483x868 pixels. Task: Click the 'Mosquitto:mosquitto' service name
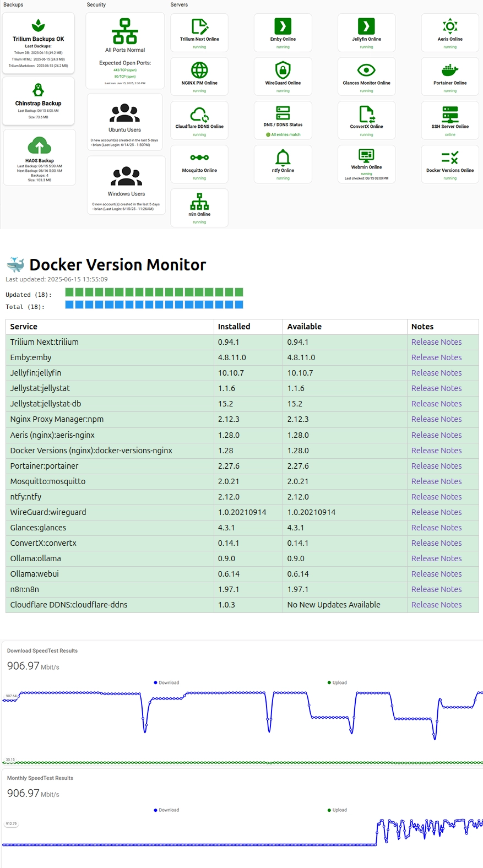(x=48, y=481)
